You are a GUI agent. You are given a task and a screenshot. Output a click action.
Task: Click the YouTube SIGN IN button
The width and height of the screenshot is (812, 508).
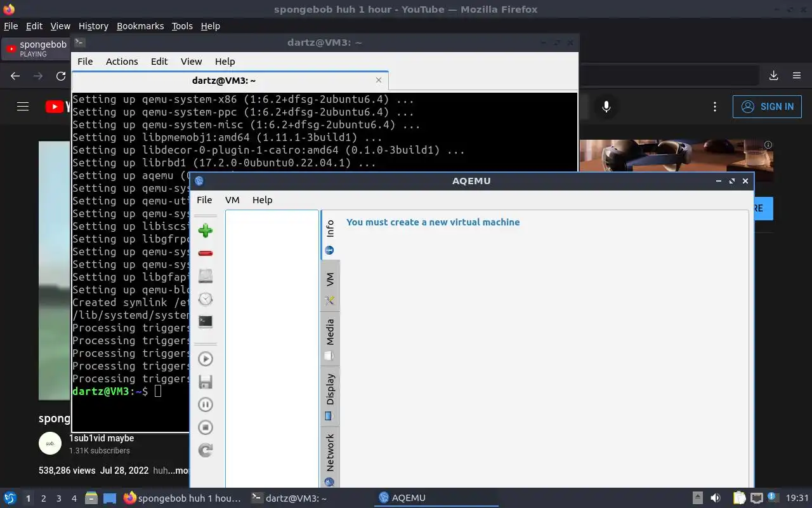(x=767, y=107)
